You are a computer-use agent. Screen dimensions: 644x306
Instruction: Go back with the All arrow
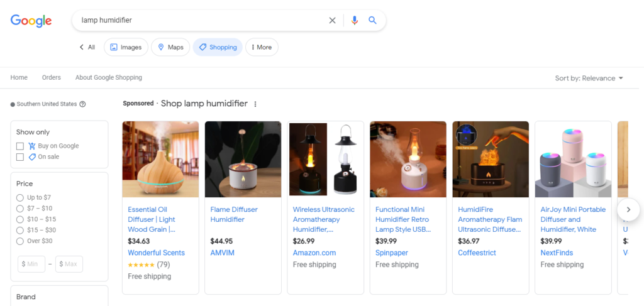(87, 47)
